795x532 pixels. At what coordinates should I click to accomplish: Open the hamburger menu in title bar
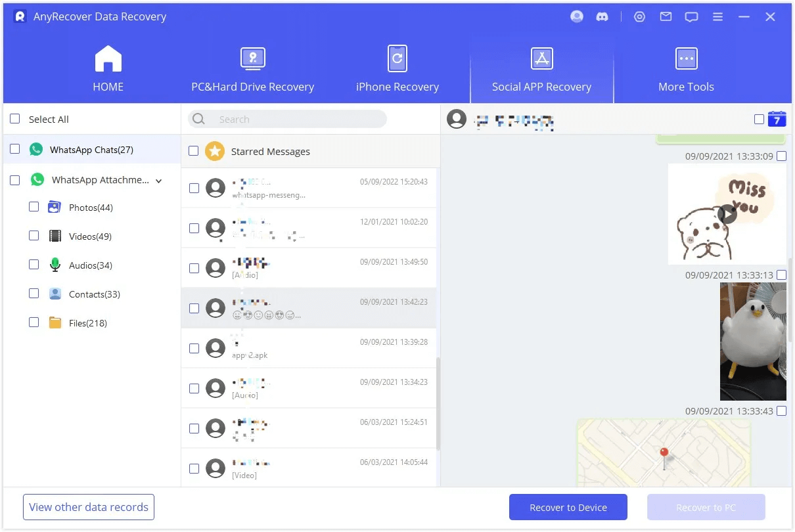point(718,17)
